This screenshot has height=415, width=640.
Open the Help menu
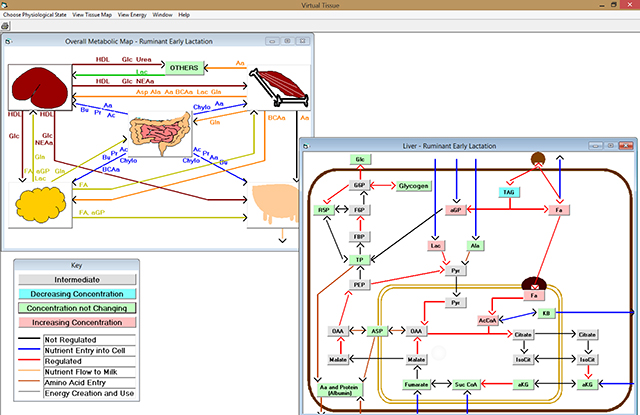(x=184, y=15)
